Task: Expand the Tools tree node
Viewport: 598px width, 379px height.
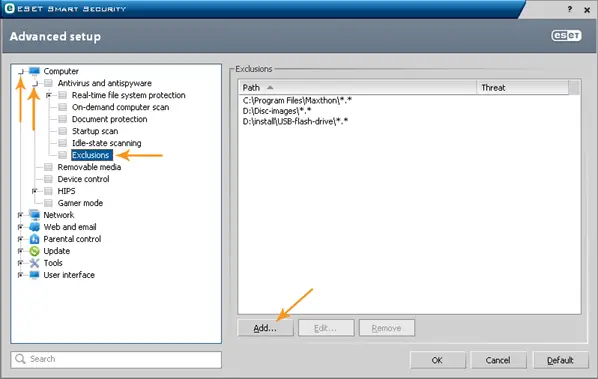Action: [x=21, y=263]
